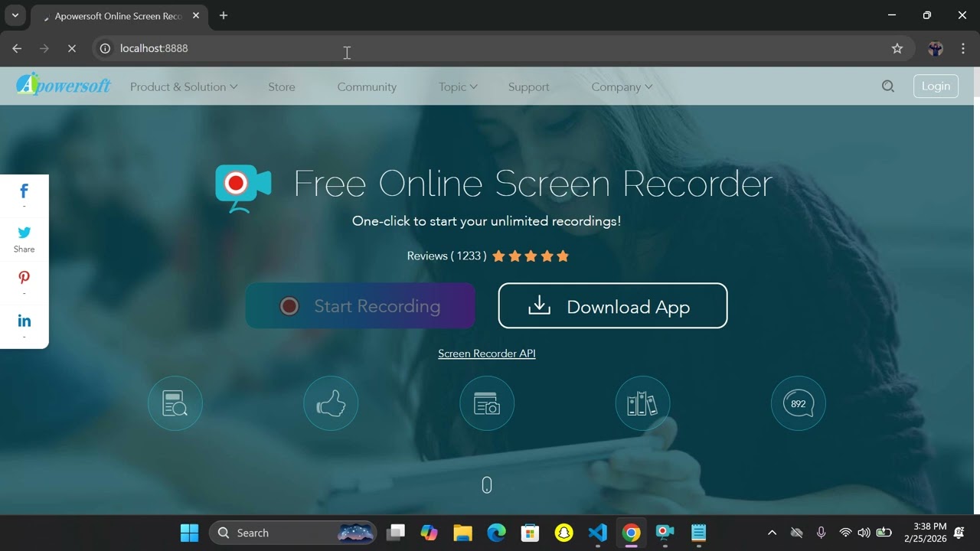
Task: View site information for localhost
Action: [x=106, y=48]
